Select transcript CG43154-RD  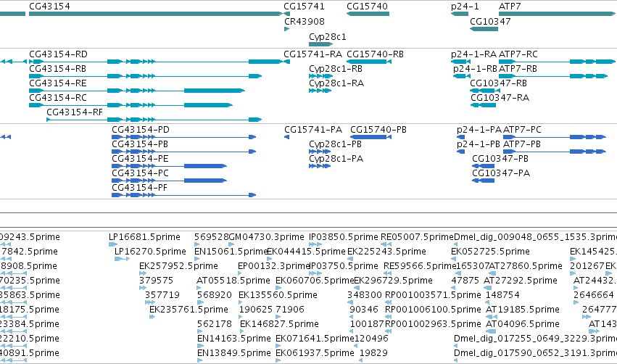click(58, 54)
